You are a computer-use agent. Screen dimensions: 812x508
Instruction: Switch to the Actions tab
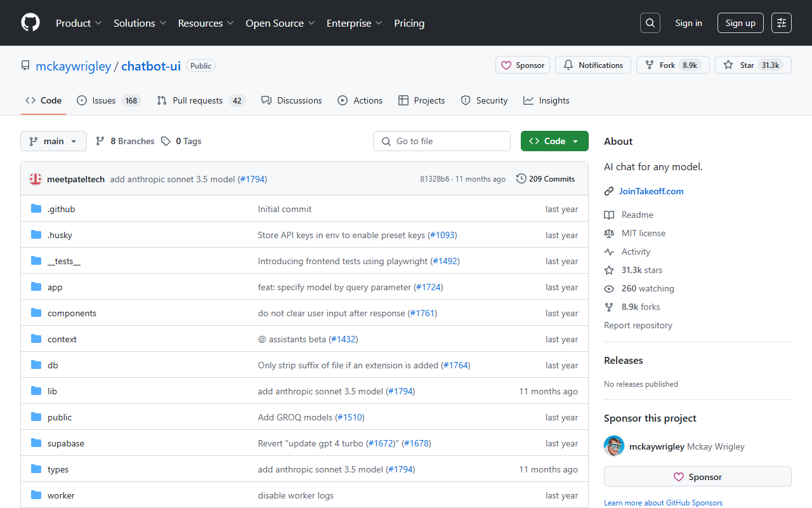360,100
